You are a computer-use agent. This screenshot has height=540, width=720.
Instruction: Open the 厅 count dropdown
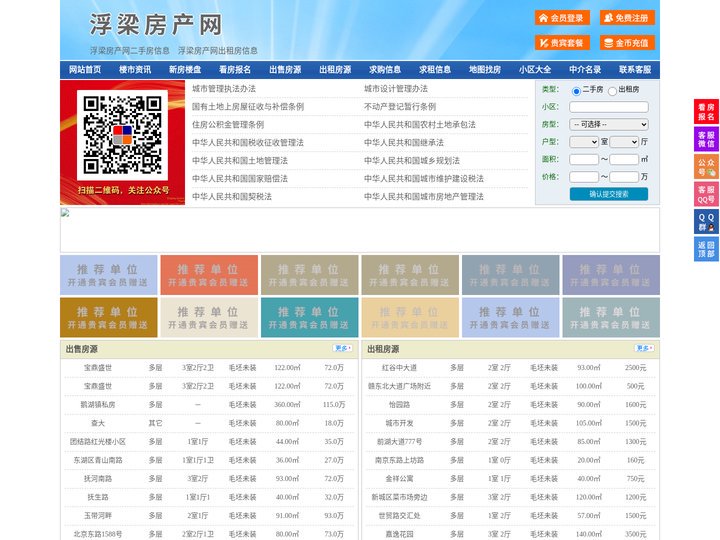point(624,142)
